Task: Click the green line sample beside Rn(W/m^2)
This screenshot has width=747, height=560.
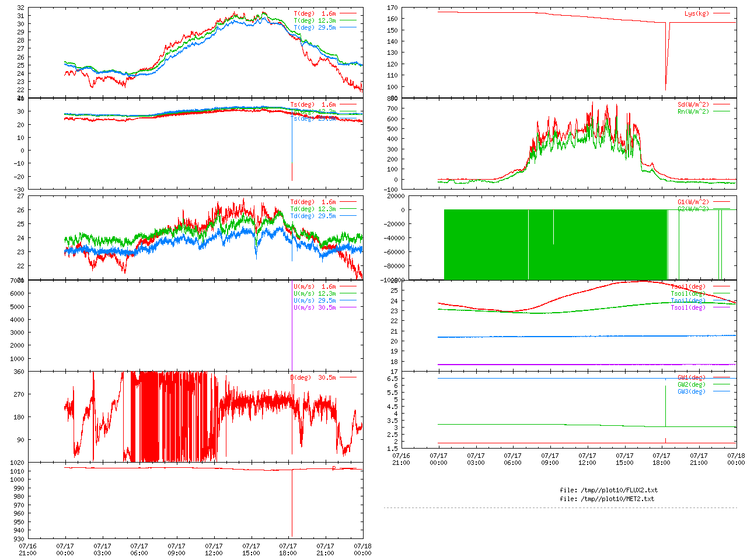Action: coord(721,111)
